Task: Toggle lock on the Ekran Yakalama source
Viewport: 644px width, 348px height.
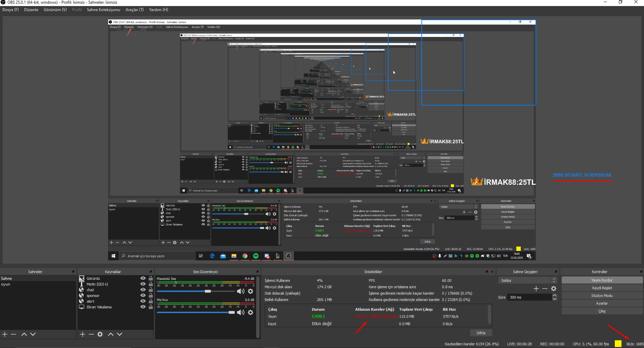Action: pyautogui.click(x=151, y=307)
